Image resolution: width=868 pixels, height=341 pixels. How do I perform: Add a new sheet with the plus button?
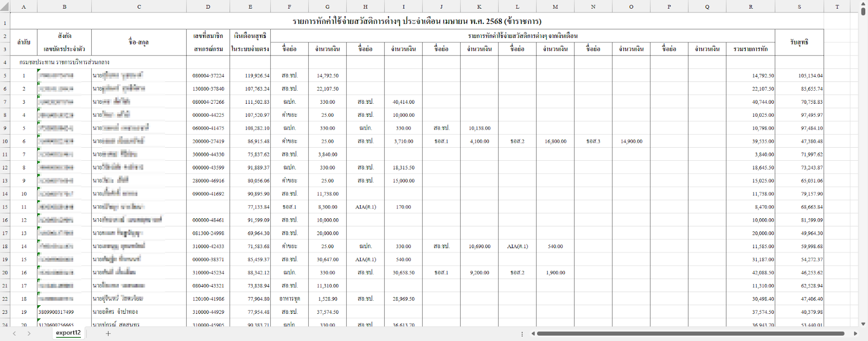pyautogui.click(x=108, y=333)
